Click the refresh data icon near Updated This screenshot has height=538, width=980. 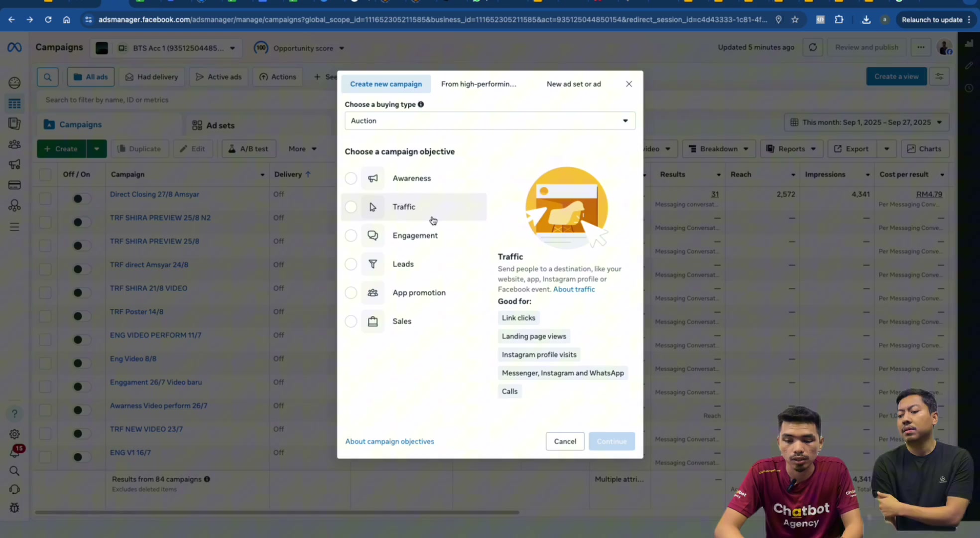(x=813, y=47)
